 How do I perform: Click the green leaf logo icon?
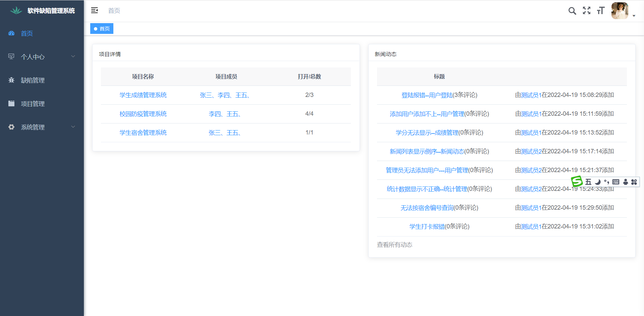click(16, 11)
